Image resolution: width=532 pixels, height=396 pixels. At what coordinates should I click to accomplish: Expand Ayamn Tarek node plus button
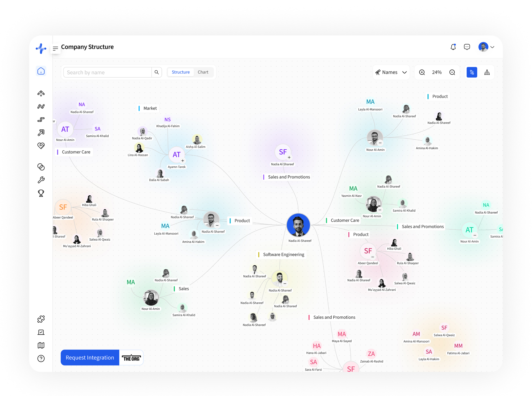(183, 161)
